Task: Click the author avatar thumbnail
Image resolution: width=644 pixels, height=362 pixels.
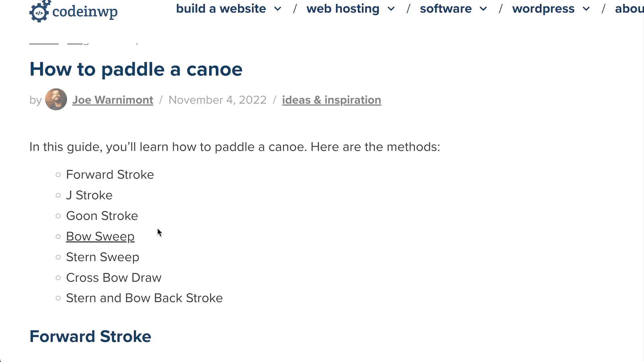Action: coord(56,99)
